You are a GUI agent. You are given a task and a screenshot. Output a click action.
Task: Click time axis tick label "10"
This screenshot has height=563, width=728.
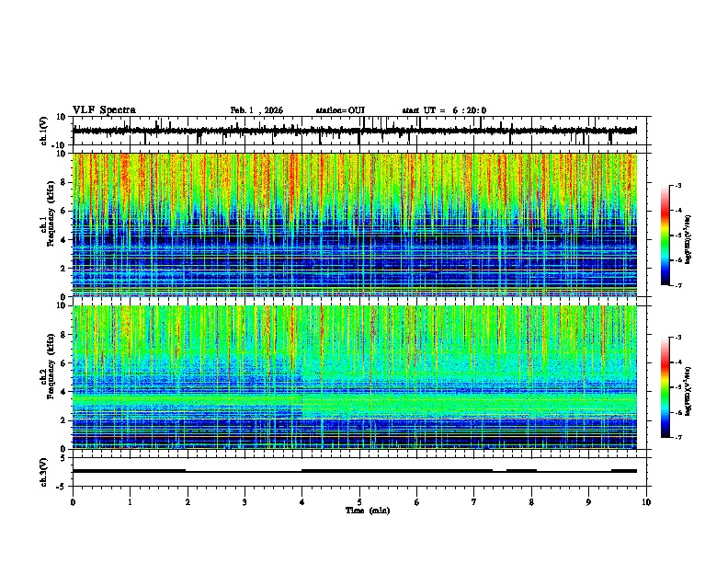click(x=646, y=502)
